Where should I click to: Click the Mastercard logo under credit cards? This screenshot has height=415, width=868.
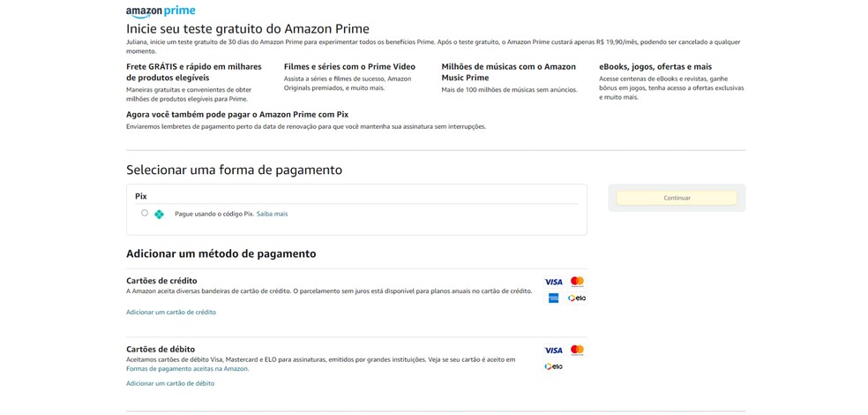pyautogui.click(x=577, y=282)
